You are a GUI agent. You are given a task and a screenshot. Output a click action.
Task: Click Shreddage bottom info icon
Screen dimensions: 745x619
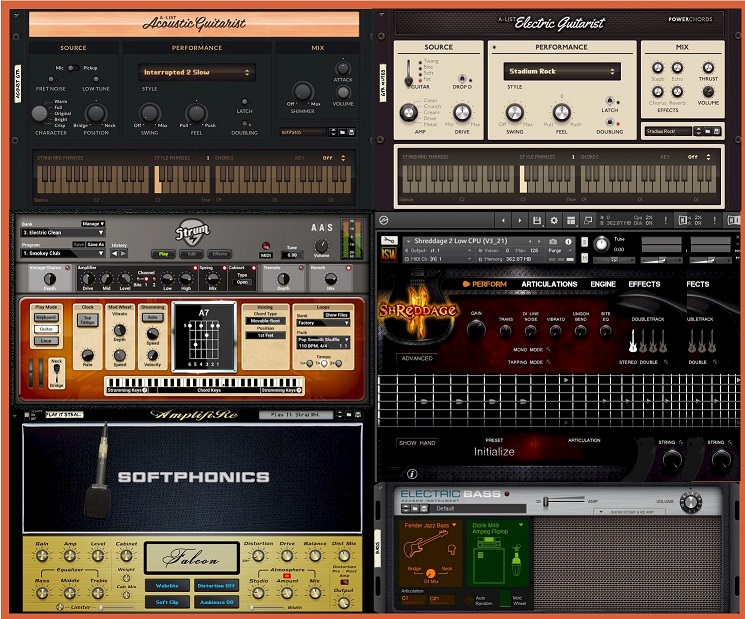(x=412, y=474)
